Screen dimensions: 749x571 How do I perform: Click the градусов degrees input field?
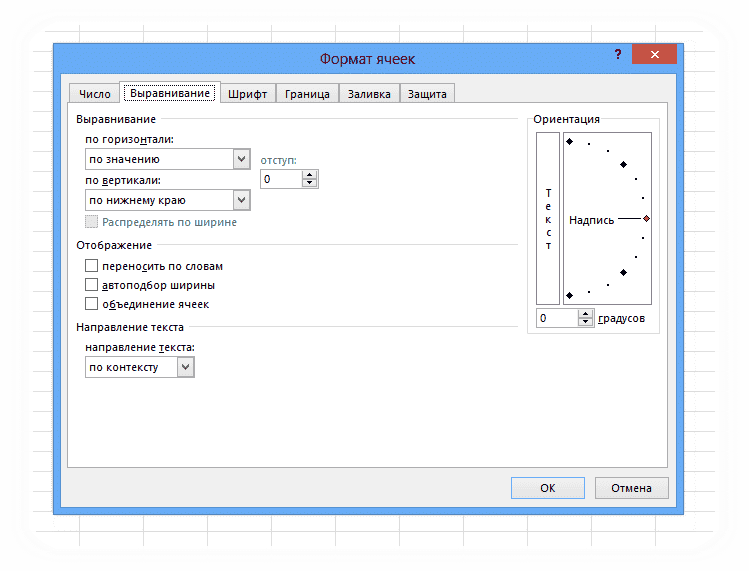pos(557,318)
